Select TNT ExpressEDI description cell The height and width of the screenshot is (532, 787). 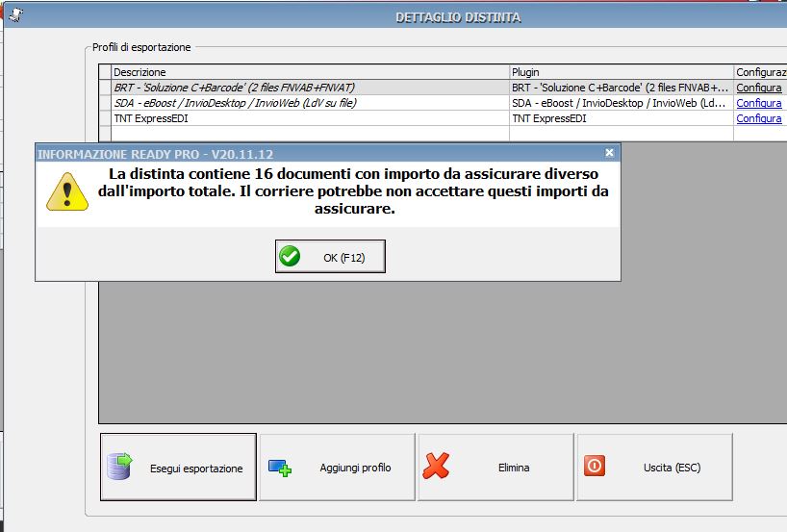click(x=310, y=118)
